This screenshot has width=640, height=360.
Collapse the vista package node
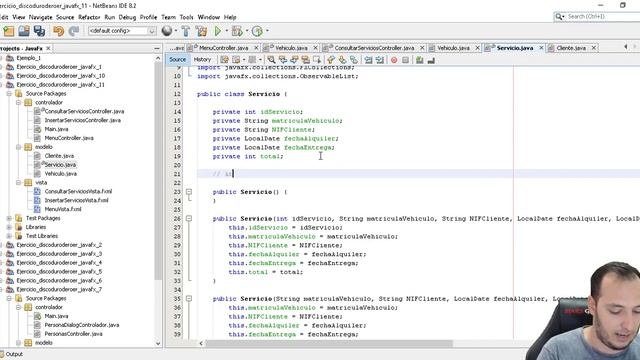coord(18,182)
